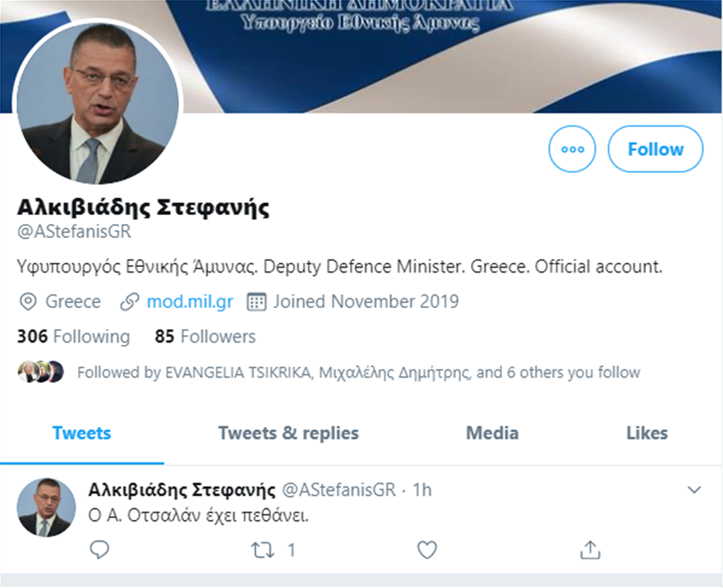723x588 pixels.
Task: Switch to the Media tab
Action: (492, 433)
